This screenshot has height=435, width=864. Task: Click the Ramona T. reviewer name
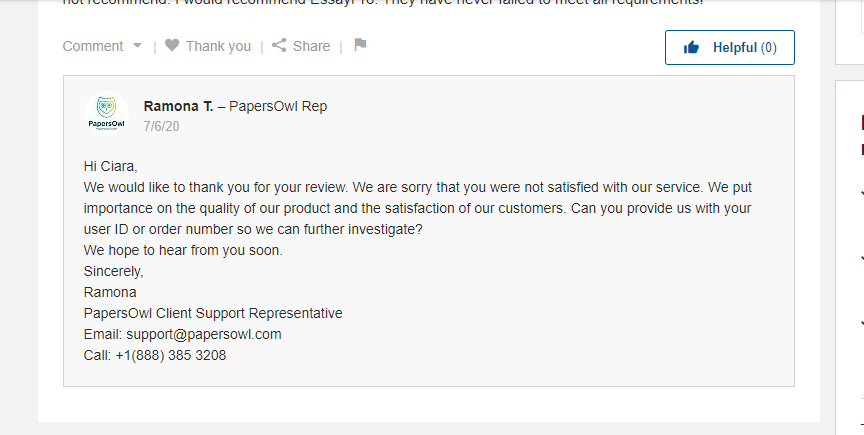pos(178,106)
